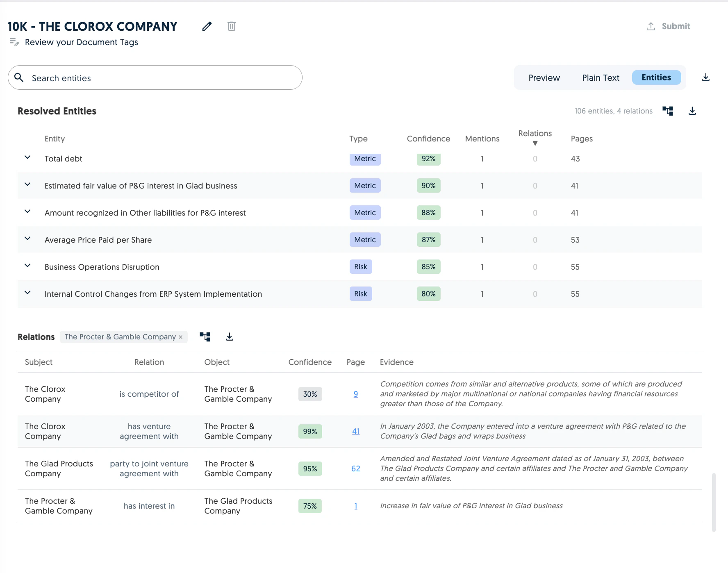Image resolution: width=728 pixels, height=573 pixels.
Task: Expand Internal Control Changes from ERP row
Action: click(x=27, y=293)
